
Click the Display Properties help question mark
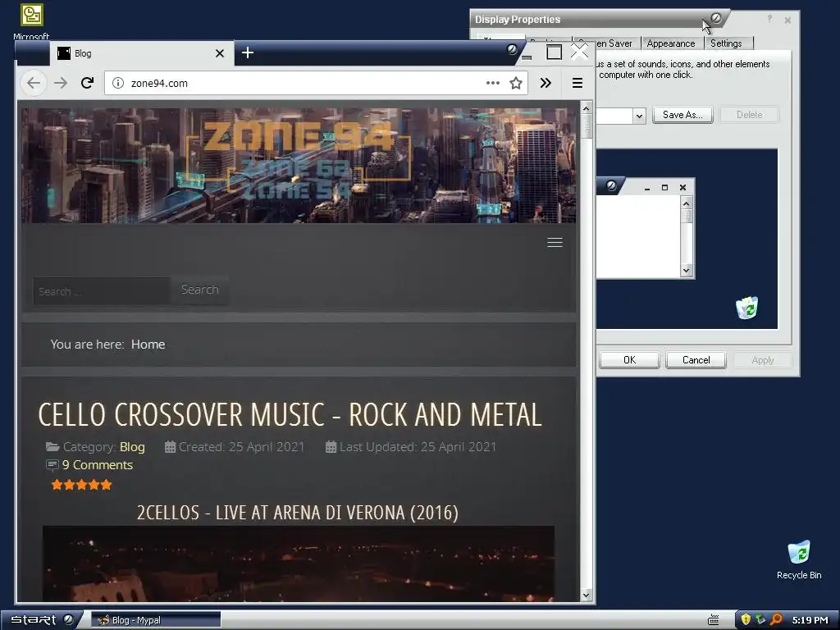tap(769, 20)
